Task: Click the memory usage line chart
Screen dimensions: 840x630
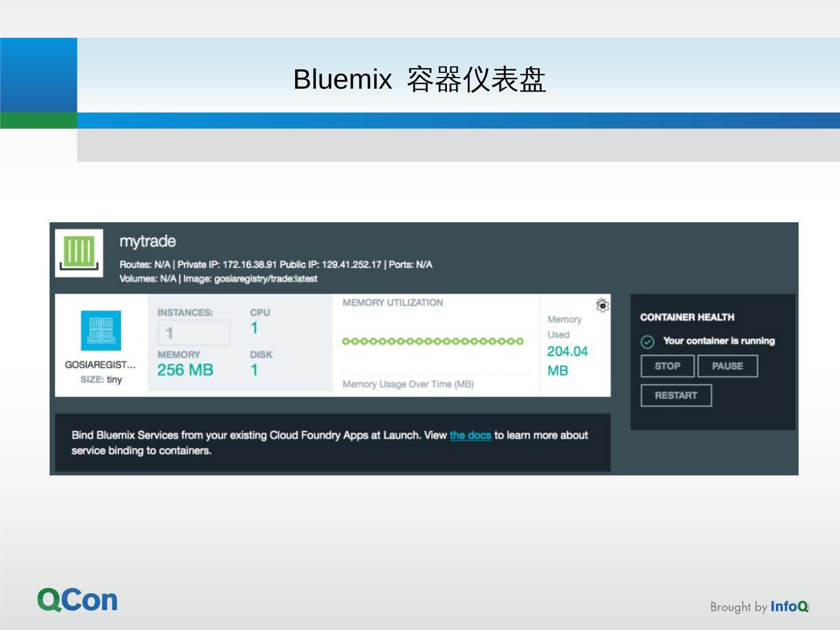Action: coord(433,341)
